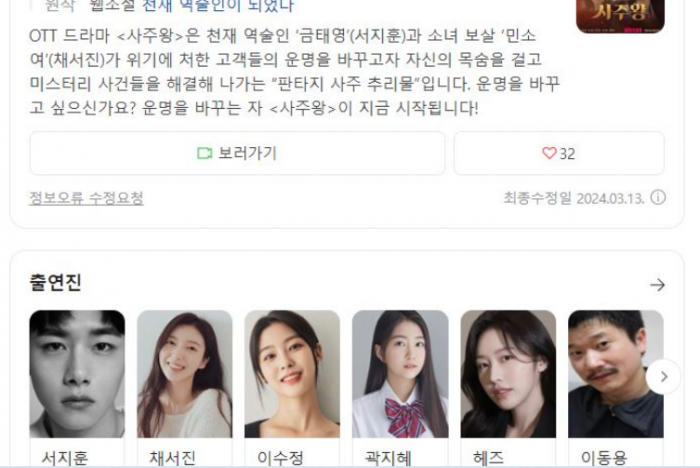Viewport: 700px width, 468px height.
Task: Click the arrow icon in 출연진 header
Action: coord(657,285)
